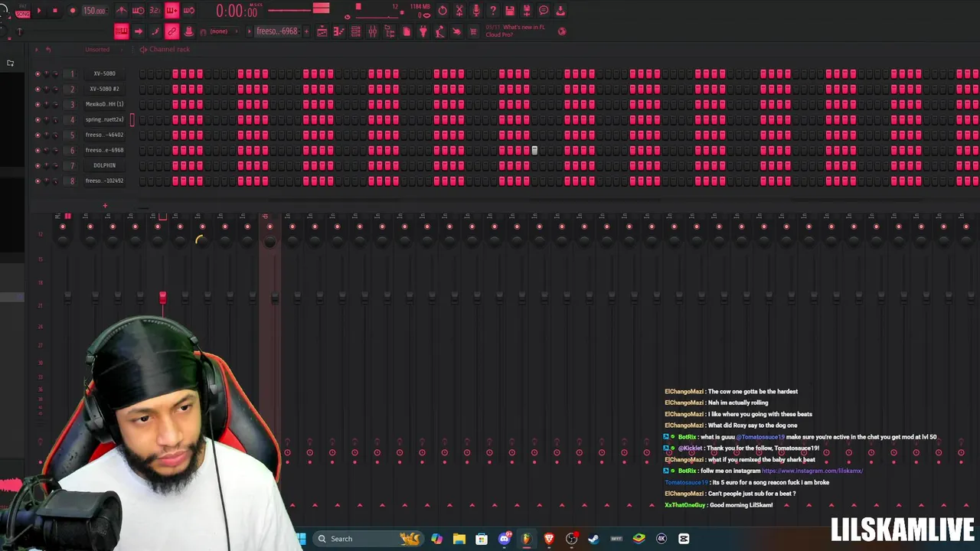Select the DOLPHIN channel button
This screenshot has width=980, height=551.
[x=104, y=165]
